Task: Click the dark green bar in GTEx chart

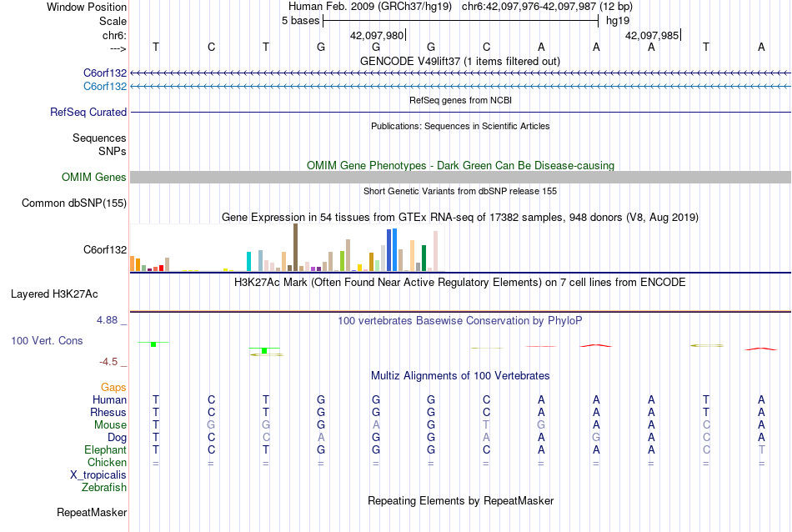Action: pos(424,258)
